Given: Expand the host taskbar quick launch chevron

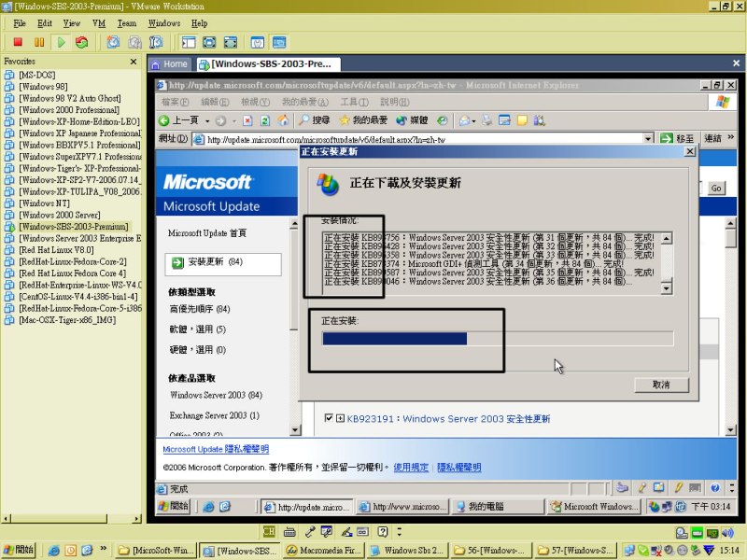Looking at the screenshot, I should coord(103,549).
